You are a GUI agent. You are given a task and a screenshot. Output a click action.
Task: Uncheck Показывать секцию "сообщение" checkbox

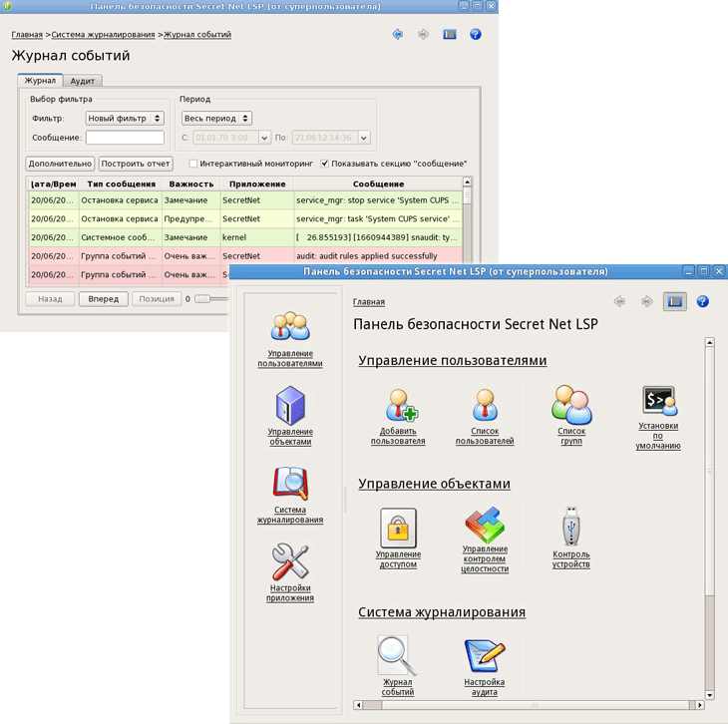[325, 164]
